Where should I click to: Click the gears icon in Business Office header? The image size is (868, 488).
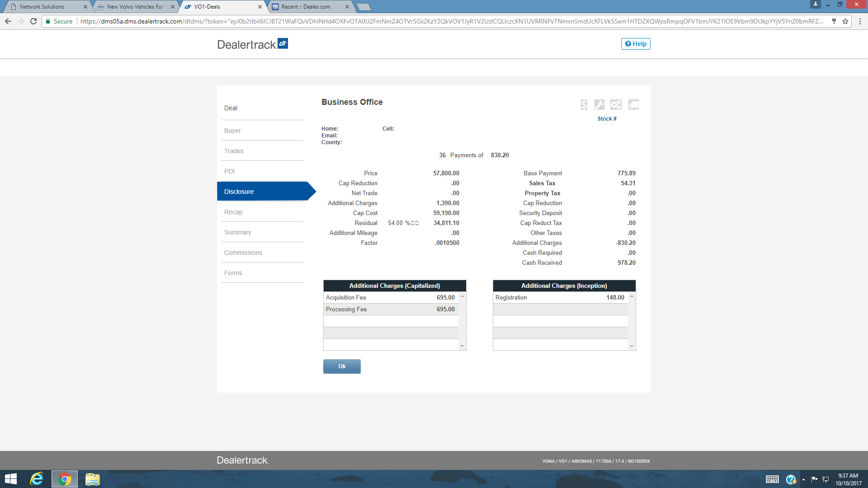pos(616,105)
